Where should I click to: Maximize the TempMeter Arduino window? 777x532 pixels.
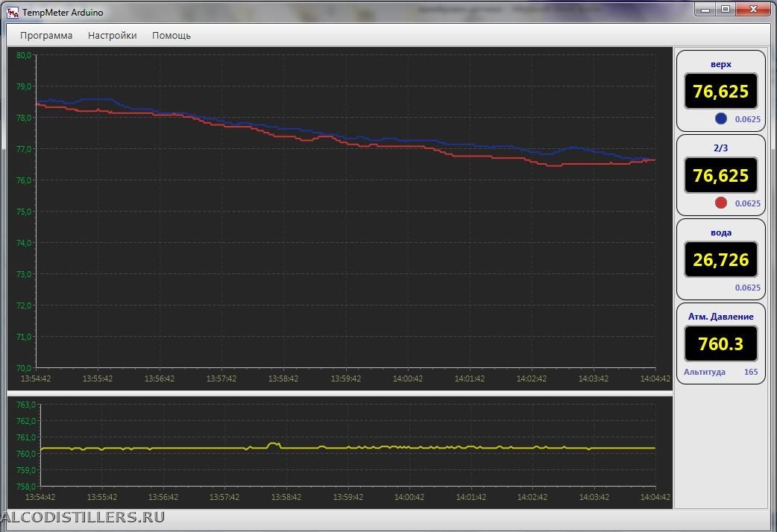click(x=726, y=10)
